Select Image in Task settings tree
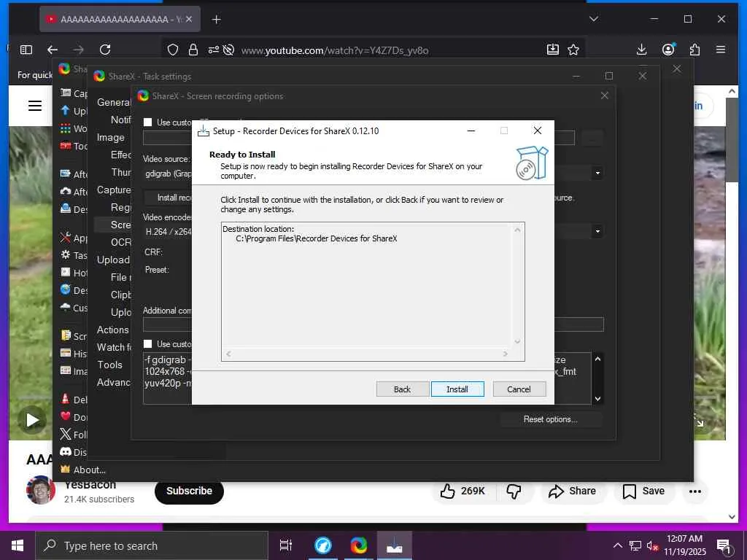 (111, 138)
